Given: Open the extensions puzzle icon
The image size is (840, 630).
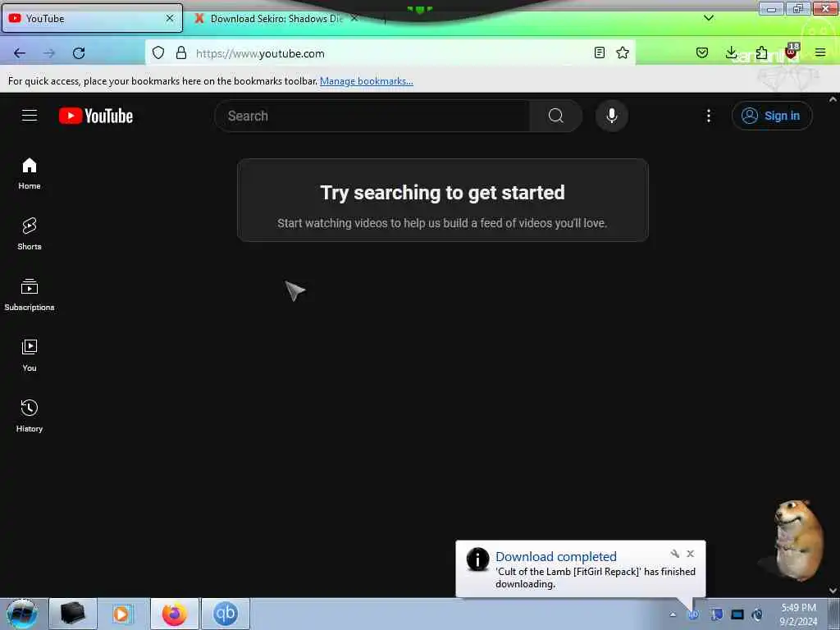Looking at the screenshot, I should tap(761, 52).
